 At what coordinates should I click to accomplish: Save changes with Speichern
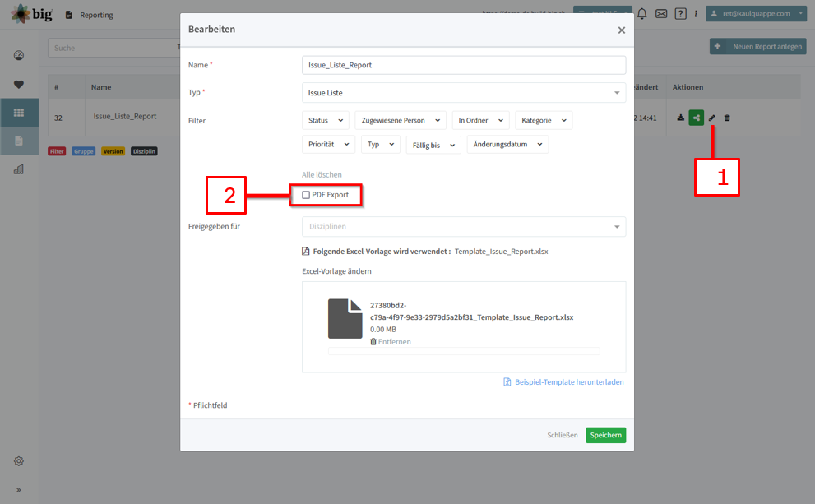point(605,435)
